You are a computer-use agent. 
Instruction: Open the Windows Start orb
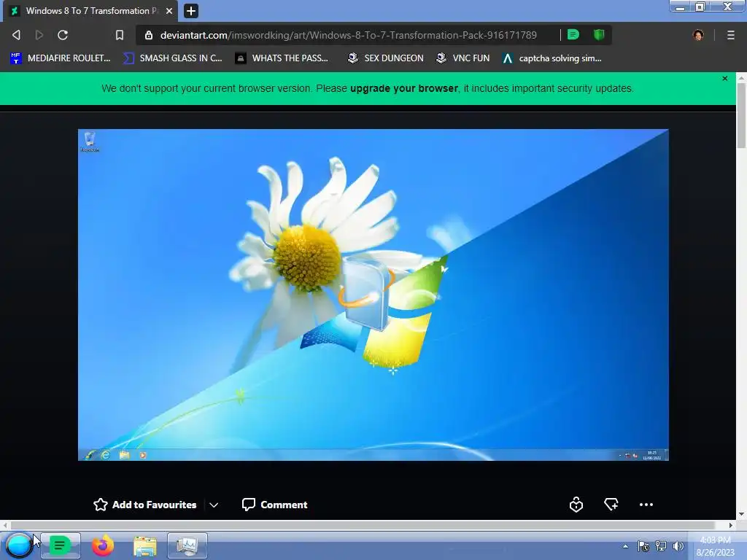tap(19, 545)
